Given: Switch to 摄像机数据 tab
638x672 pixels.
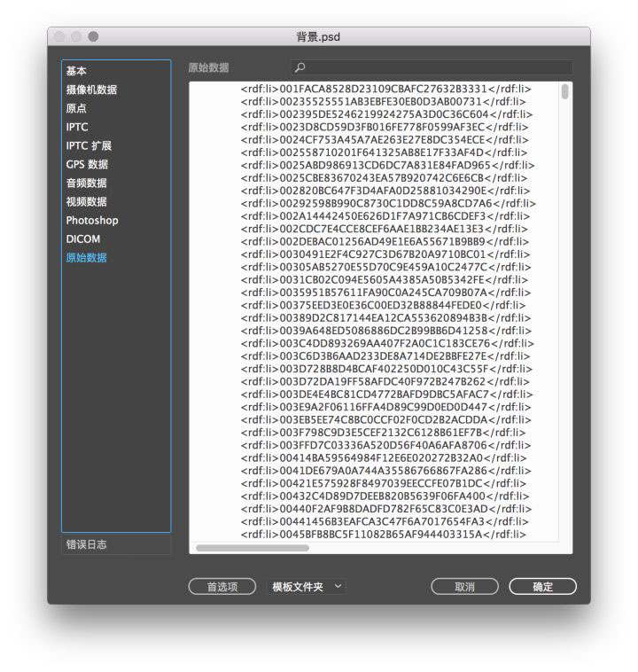Looking at the screenshot, I should 91,90.
